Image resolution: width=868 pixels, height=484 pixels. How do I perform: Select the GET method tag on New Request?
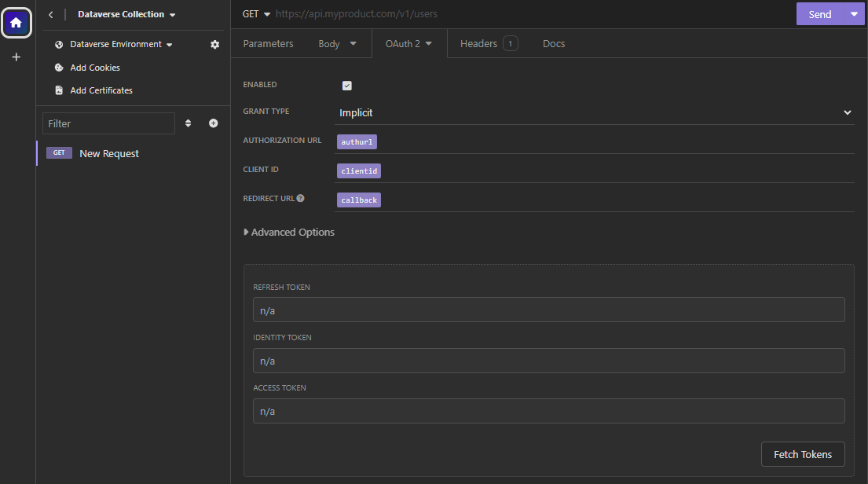pyautogui.click(x=59, y=152)
